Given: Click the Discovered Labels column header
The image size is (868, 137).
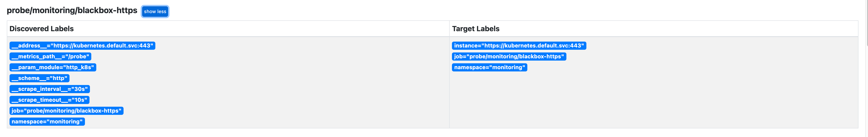Looking at the screenshot, I should tap(41, 29).
